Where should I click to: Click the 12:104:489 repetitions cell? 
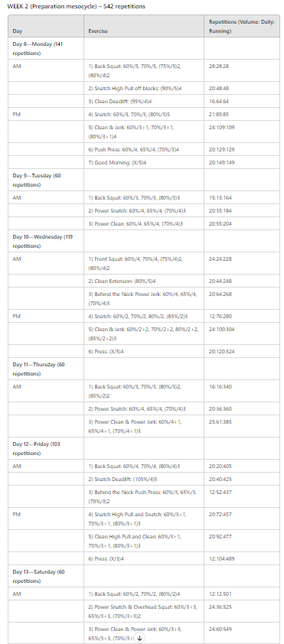pyautogui.click(x=242, y=558)
